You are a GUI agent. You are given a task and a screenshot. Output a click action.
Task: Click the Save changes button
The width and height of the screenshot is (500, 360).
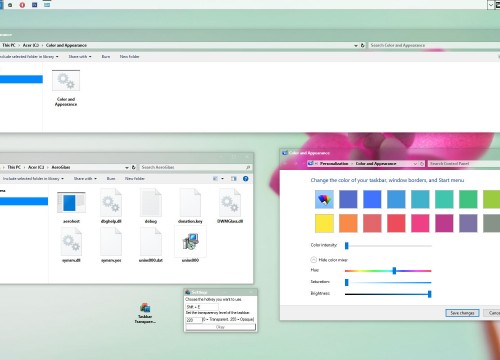462,313
